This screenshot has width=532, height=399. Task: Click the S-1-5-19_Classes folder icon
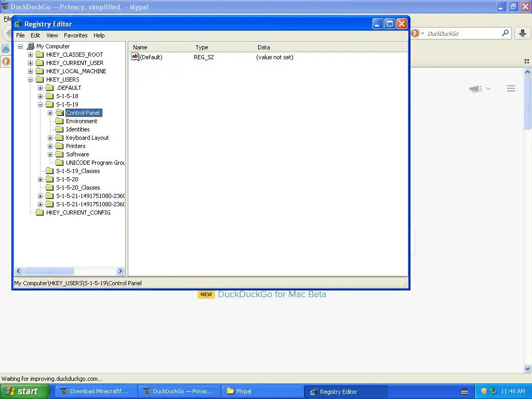point(50,170)
